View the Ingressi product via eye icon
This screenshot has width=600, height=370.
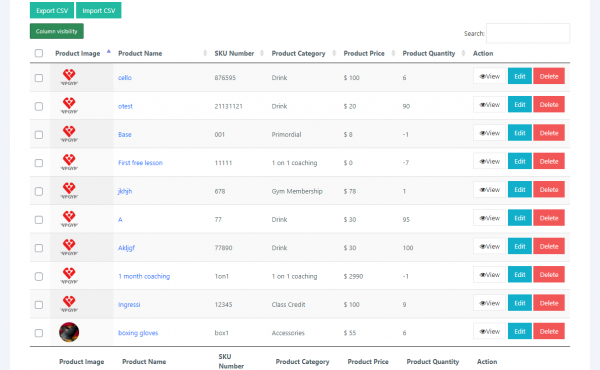pyautogui.click(x=489, y=303)
